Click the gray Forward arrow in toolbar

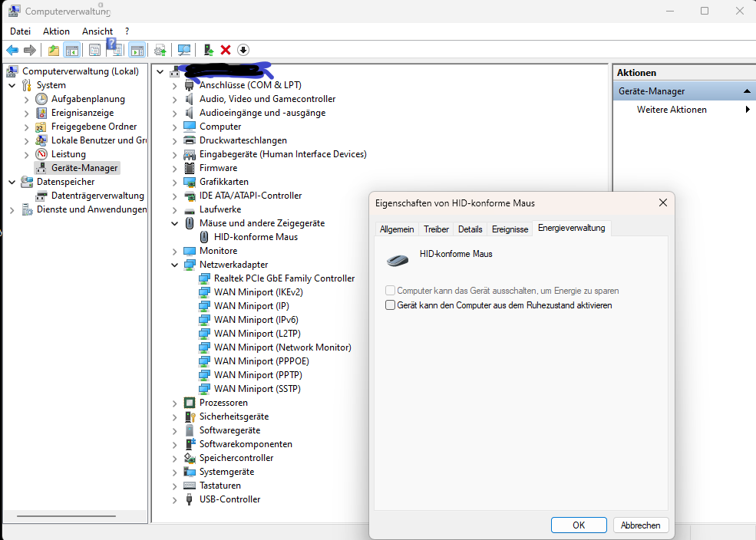click(30, 50)
